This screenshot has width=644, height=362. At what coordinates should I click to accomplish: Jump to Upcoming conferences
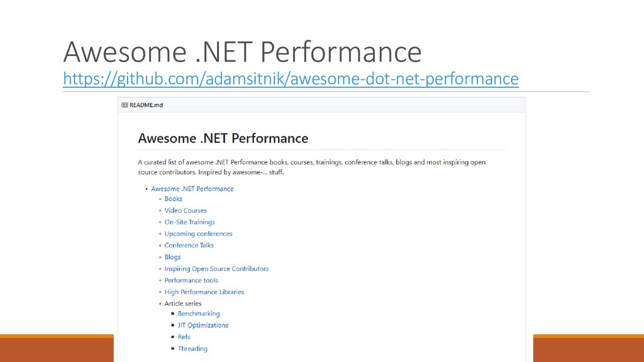click(x=198, y=234)
